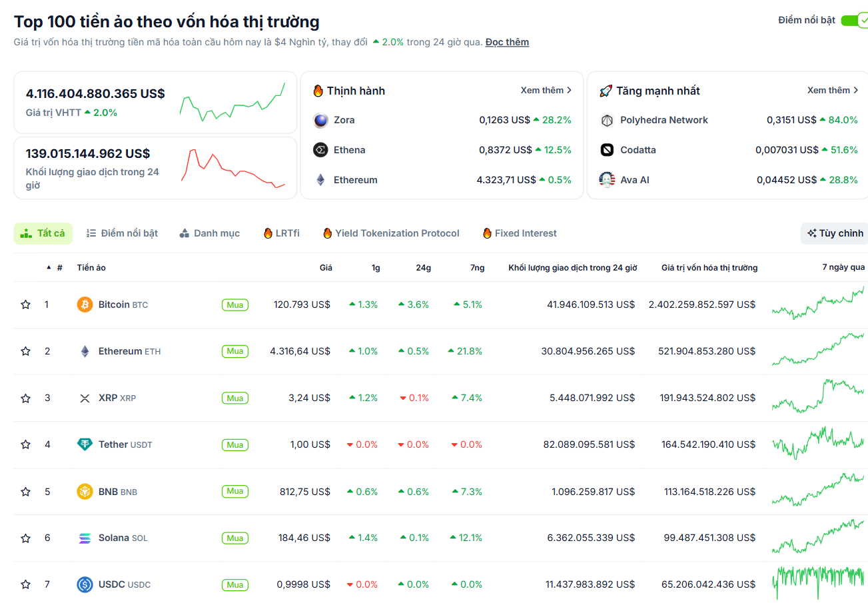Expand Xem thêm for Tăng mạnh nhất
Image resolution: width=868 pixels, height=603 pixels.
click(833, 90)
